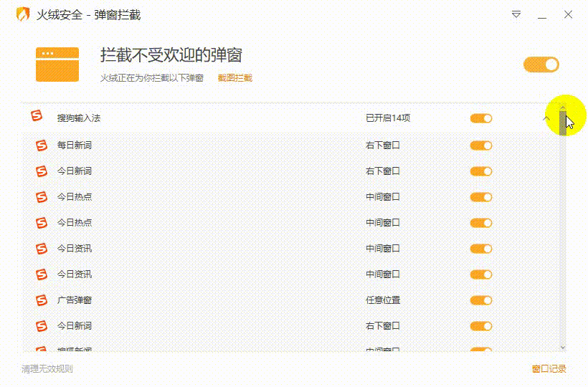This screenshot has height=387, width=588.
Task: Click the scrollbar down arrow
Action: click(x=562, y=348)
